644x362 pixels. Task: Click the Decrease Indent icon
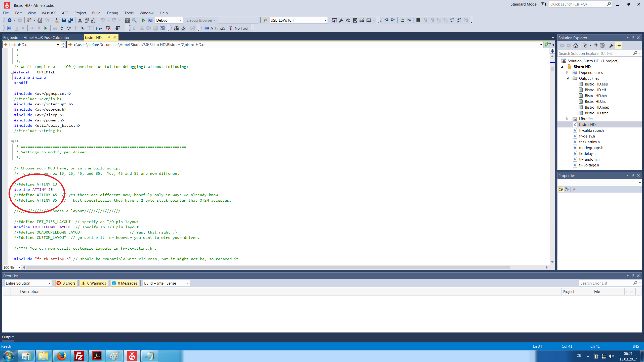386,20
